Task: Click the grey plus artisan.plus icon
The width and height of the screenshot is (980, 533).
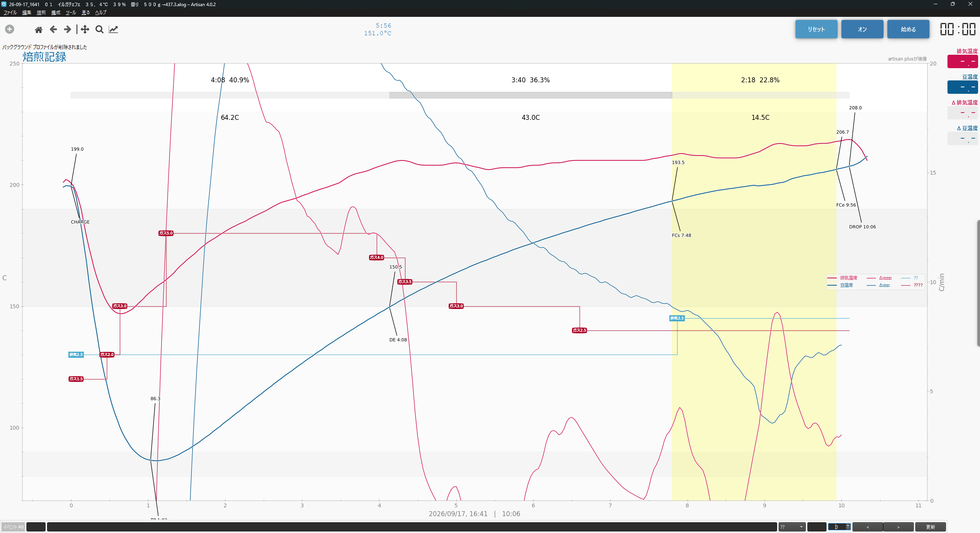Action: coord(10,29)
